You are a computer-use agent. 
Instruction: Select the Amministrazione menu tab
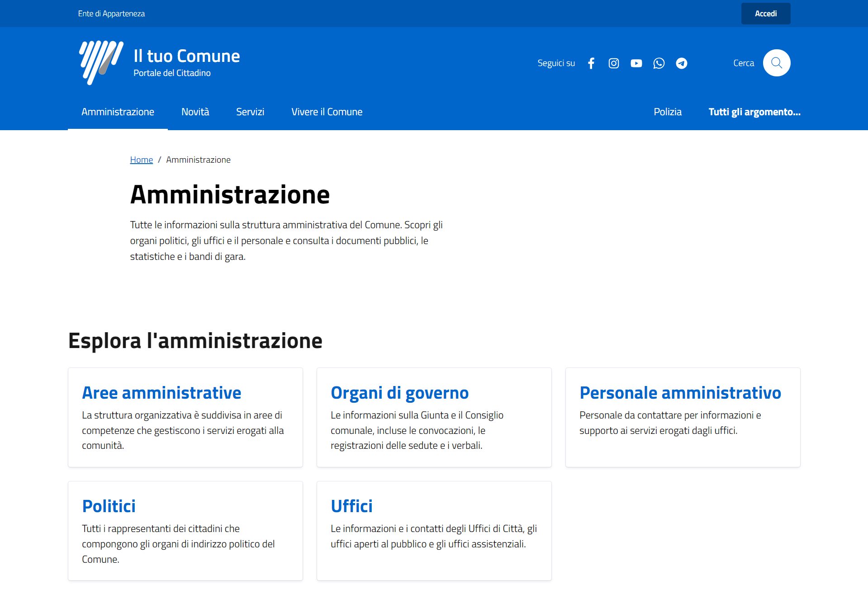click(118, 112)
